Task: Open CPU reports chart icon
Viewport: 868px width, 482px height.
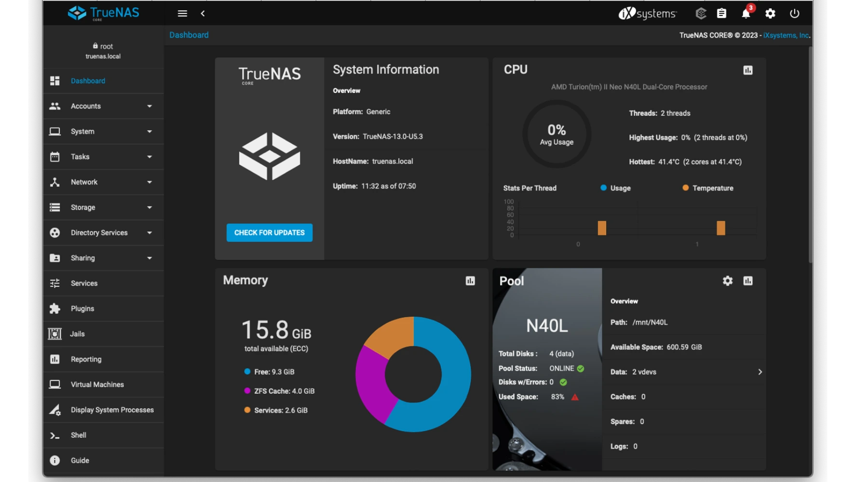Action: pyautogui.click(x=748, y=70)
